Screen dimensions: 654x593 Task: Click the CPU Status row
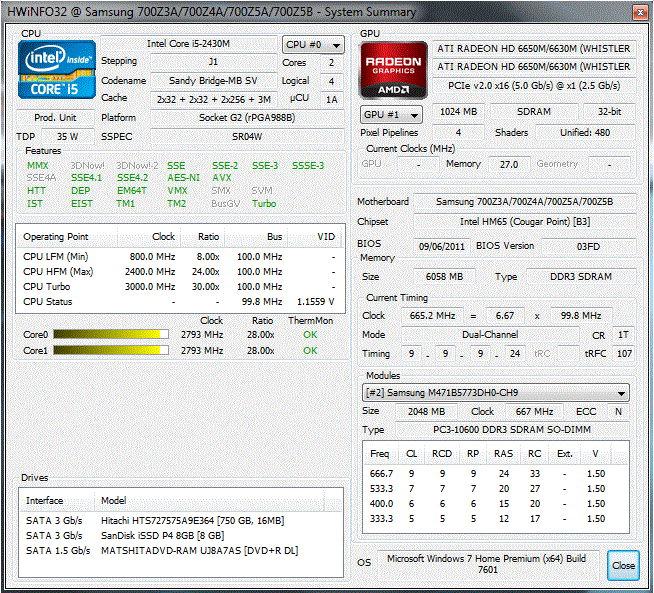[180, 302]
